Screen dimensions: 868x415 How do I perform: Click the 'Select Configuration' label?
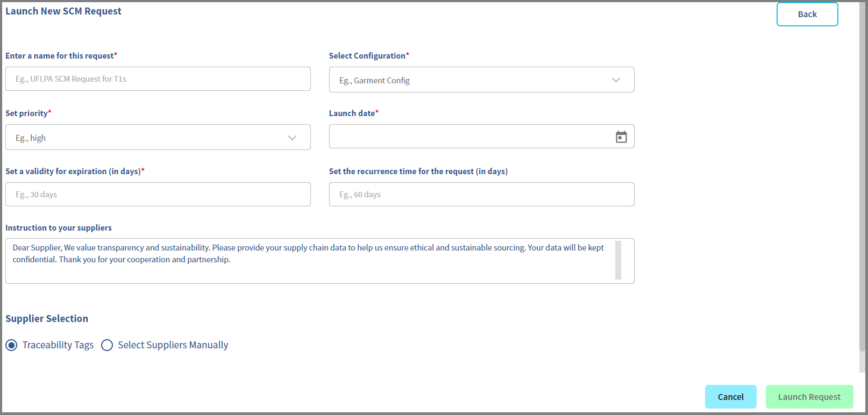369,55
